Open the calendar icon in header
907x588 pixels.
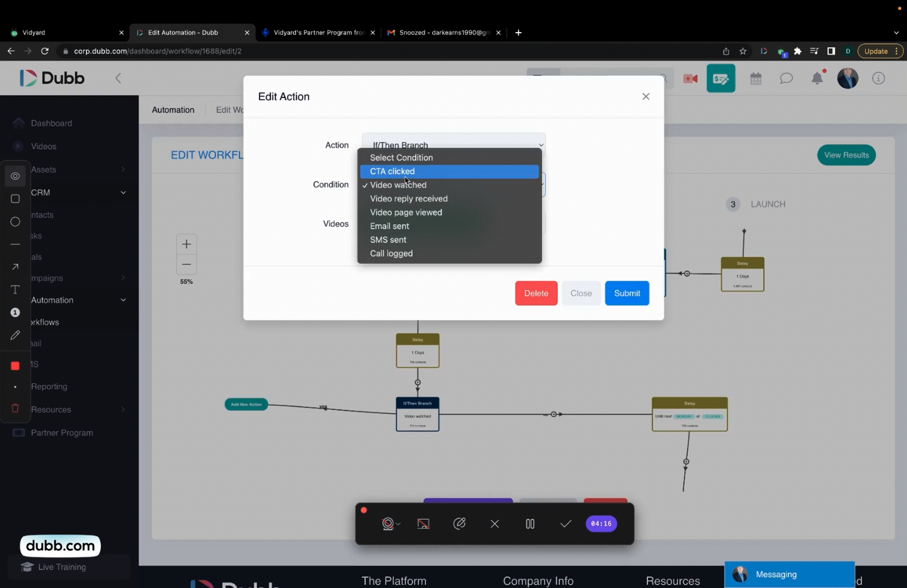click(x=756, y=78)
